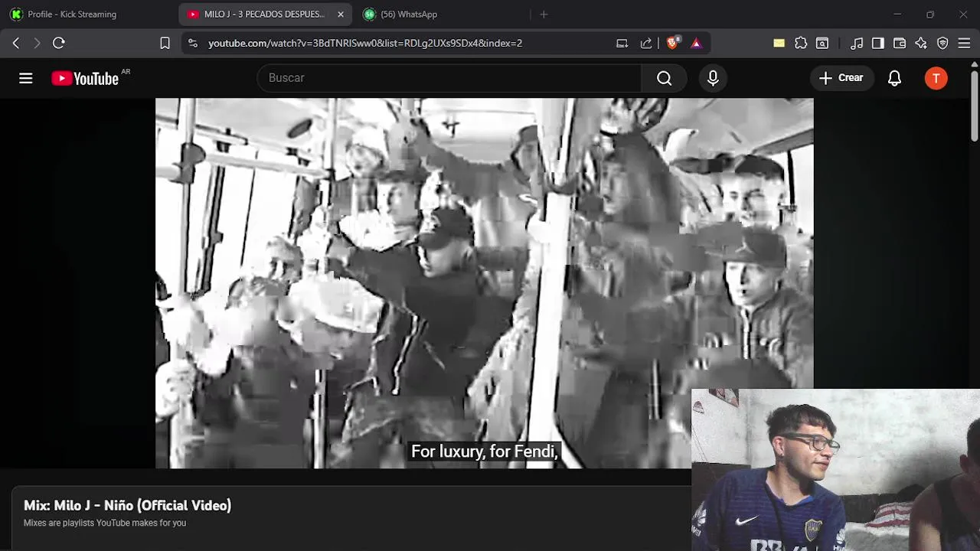Open the Extensions puzzle piece menu

point(801,43)
